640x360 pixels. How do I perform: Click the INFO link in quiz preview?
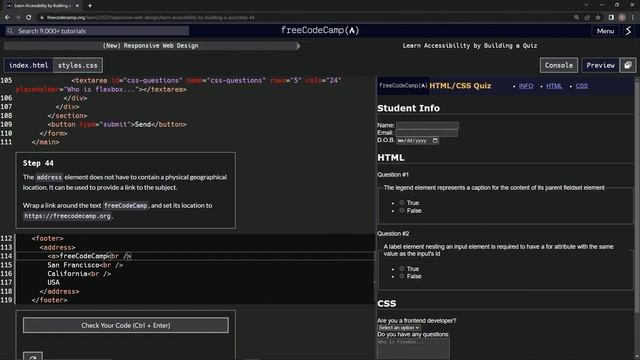pyautogui.click(x=526, y=86)
